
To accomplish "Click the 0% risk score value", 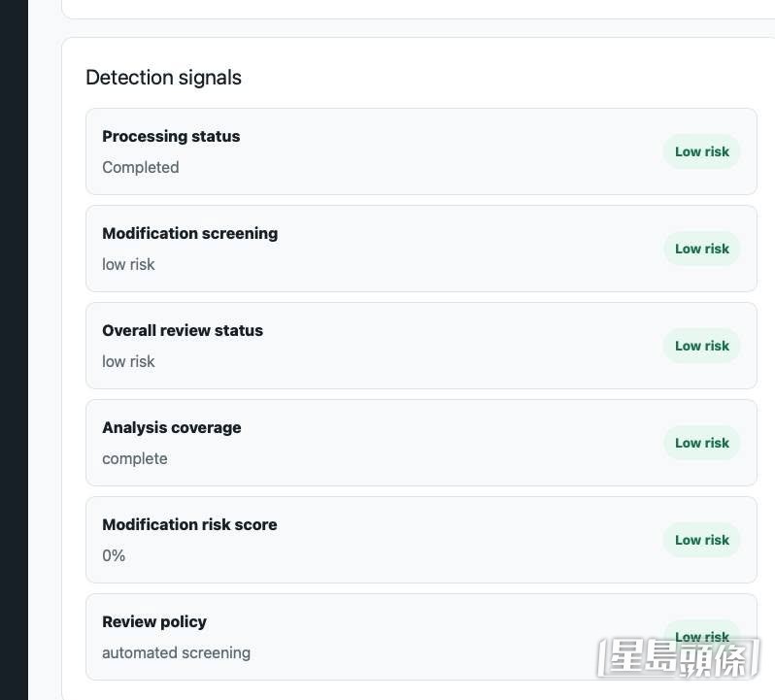I will [x=114, y=555].
